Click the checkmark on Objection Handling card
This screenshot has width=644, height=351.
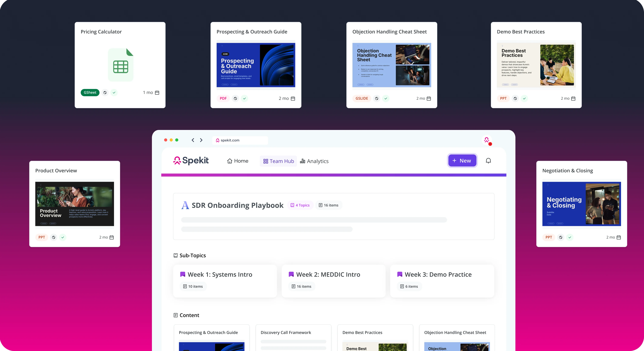coord(386,99)
